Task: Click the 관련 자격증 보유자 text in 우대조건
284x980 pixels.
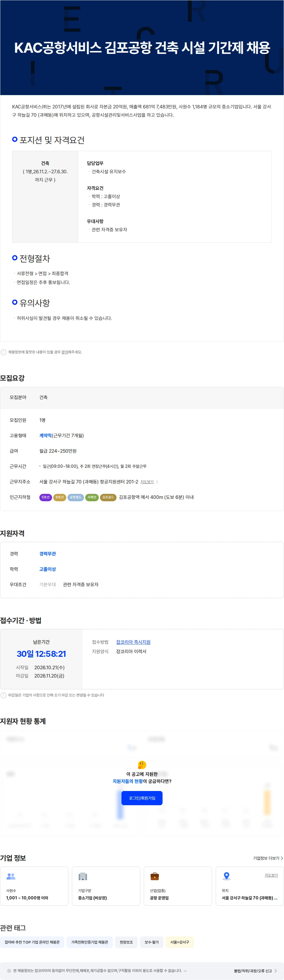Action: [80, 585]
